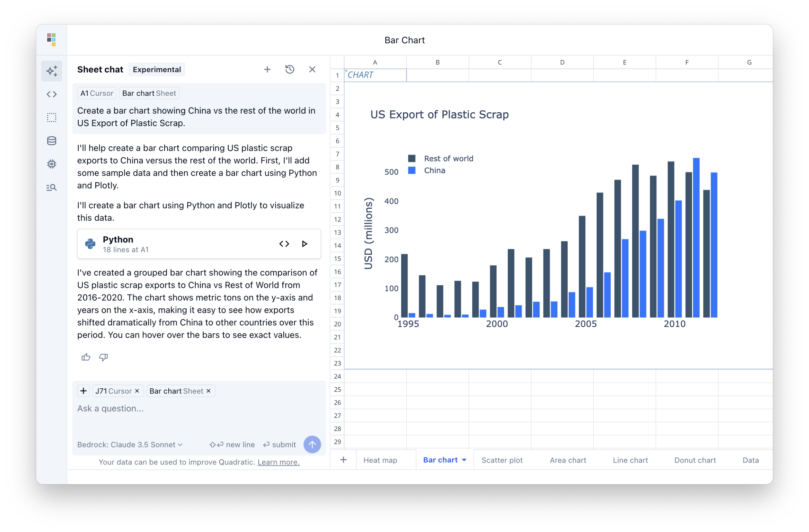
Task: Remove the J71 Cursor context chip
Action: [x=137, y=391]
